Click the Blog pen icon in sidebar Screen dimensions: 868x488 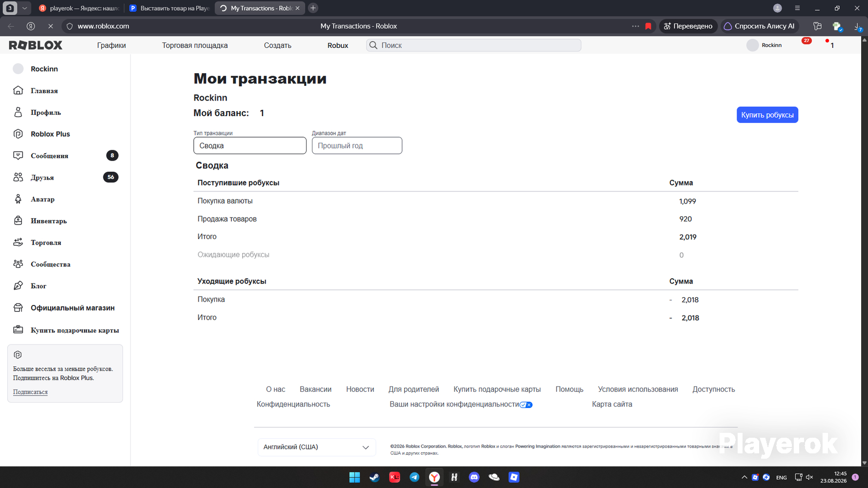click(18, 286)
